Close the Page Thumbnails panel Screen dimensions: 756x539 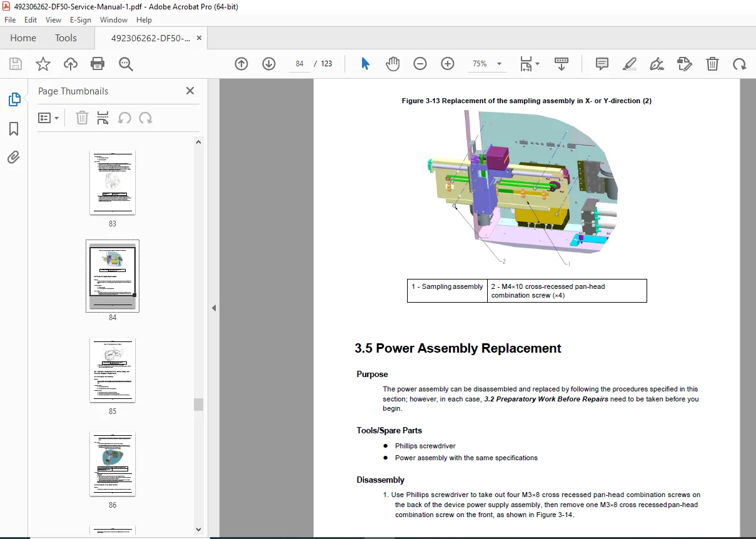[x=190, y=91]
